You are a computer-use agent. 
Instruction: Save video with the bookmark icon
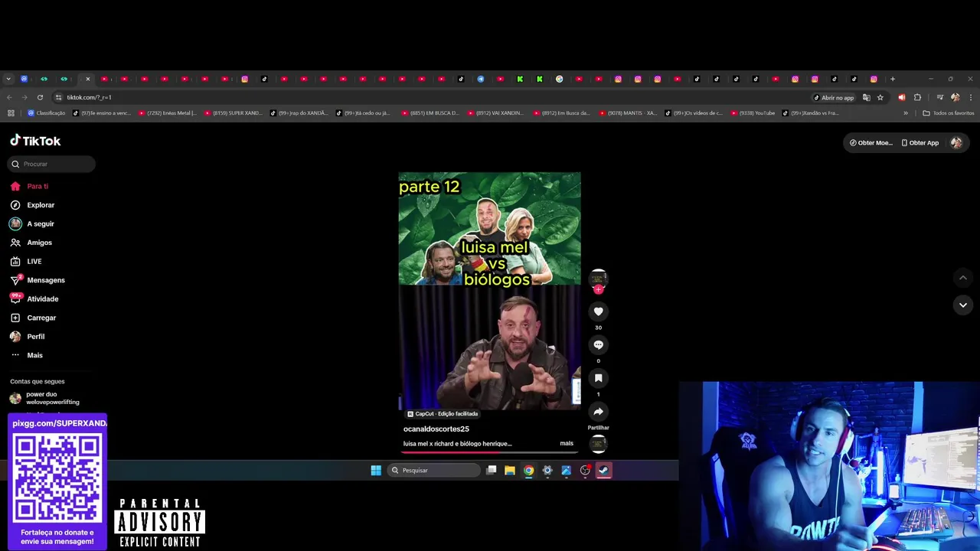599,378
